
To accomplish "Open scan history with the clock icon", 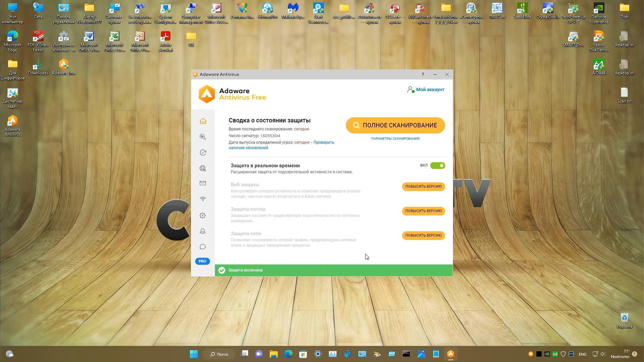I will [x=203, y=153].
